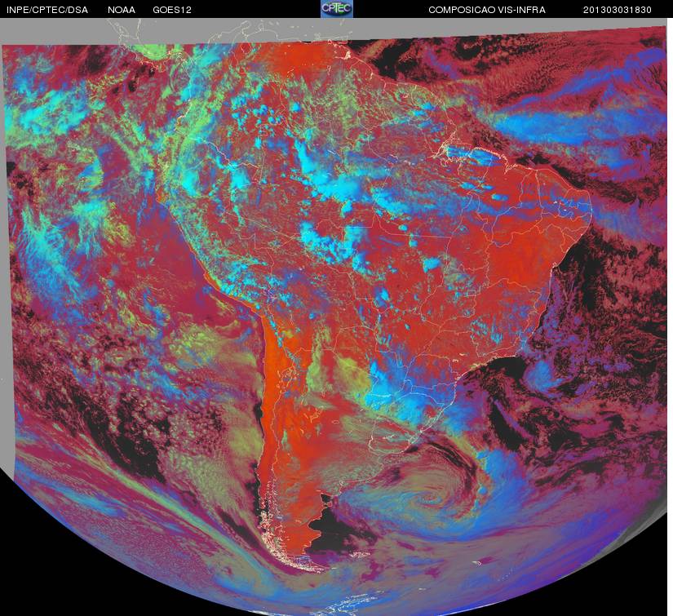This screenshot has height=616, width=673.
Task: Click the COMPOSICAO VIS-INFRA title text
Action: pos(487,10)
